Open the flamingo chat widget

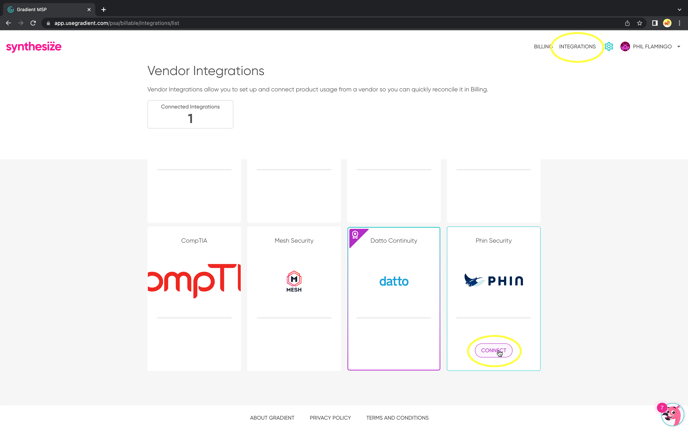coord(671,414)
